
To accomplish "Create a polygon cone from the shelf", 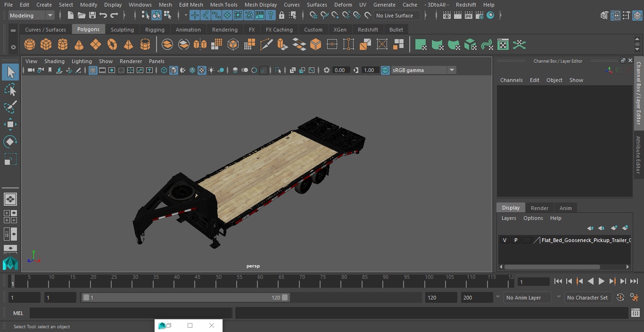I will pos(79,45).
